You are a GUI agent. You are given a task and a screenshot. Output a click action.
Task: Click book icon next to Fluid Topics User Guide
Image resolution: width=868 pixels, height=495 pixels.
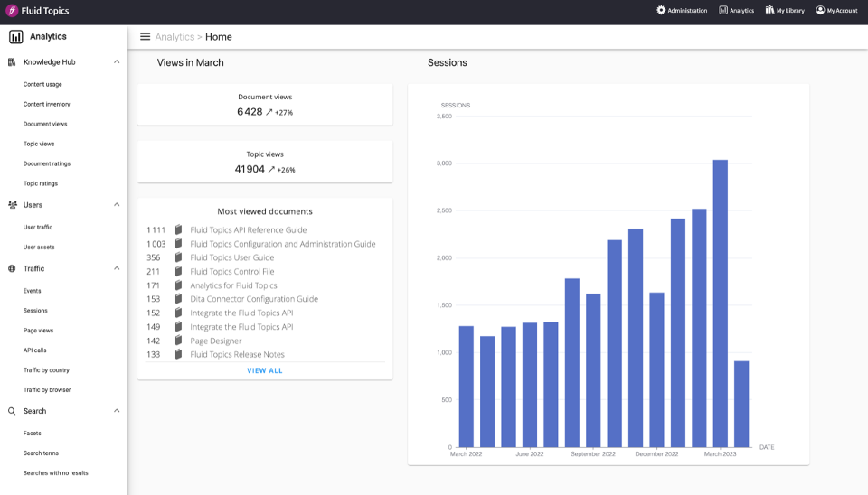(178, 257)
